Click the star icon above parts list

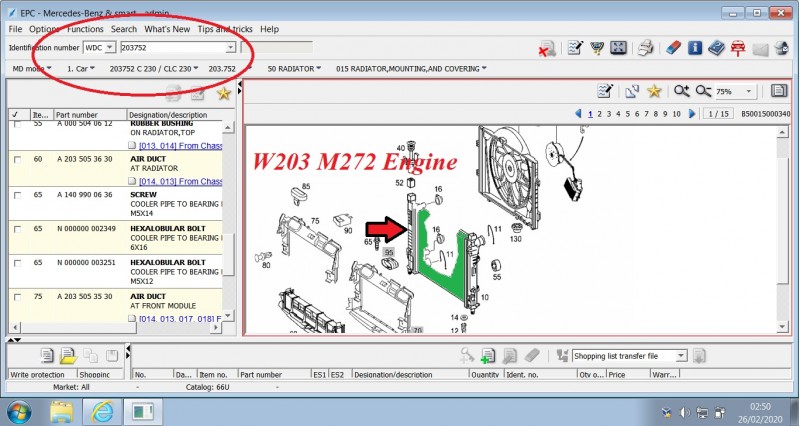[x=223, y=93]
